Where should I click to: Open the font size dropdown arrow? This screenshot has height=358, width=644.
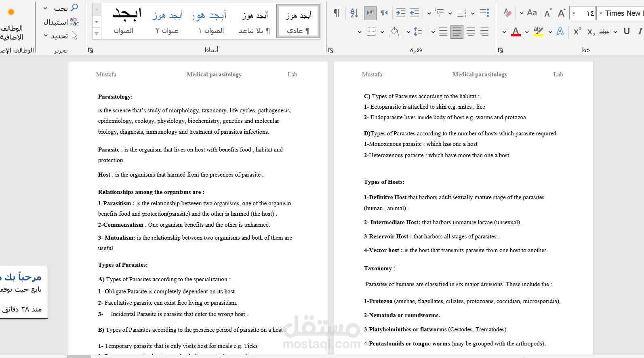click(x=574, y=13)
